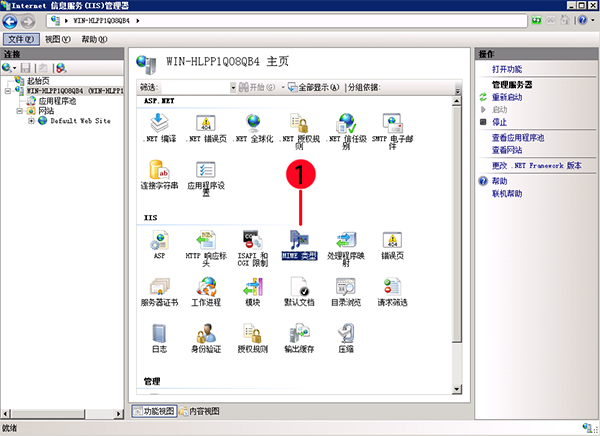
Task: Collapse the WIN-HLPP1Q08QB4 server tree node
Action: (8, 91)
